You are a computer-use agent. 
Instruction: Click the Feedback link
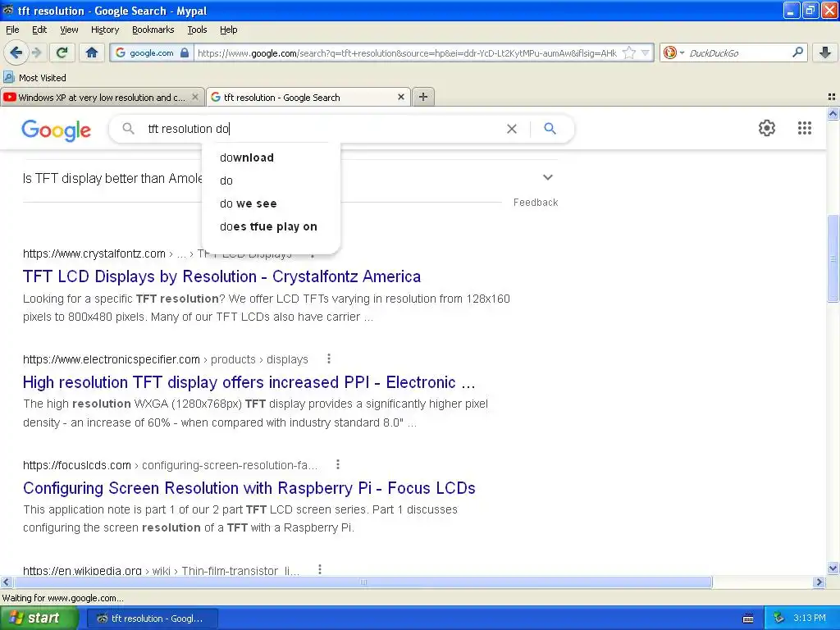(x=536, y=203)
